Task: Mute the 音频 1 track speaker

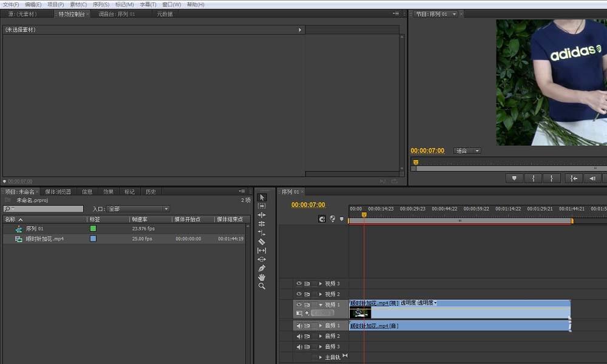Action: click(299, 326)
